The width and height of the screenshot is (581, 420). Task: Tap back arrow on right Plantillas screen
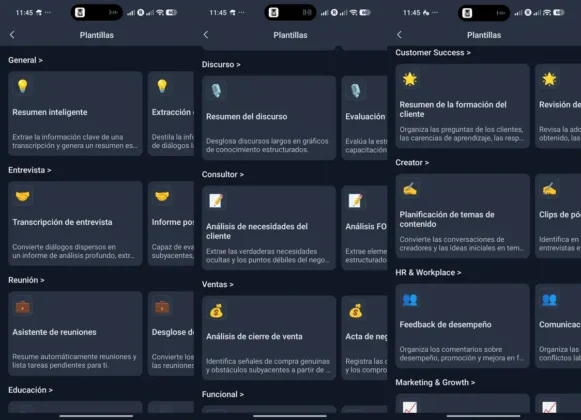(x=399, y=35)
